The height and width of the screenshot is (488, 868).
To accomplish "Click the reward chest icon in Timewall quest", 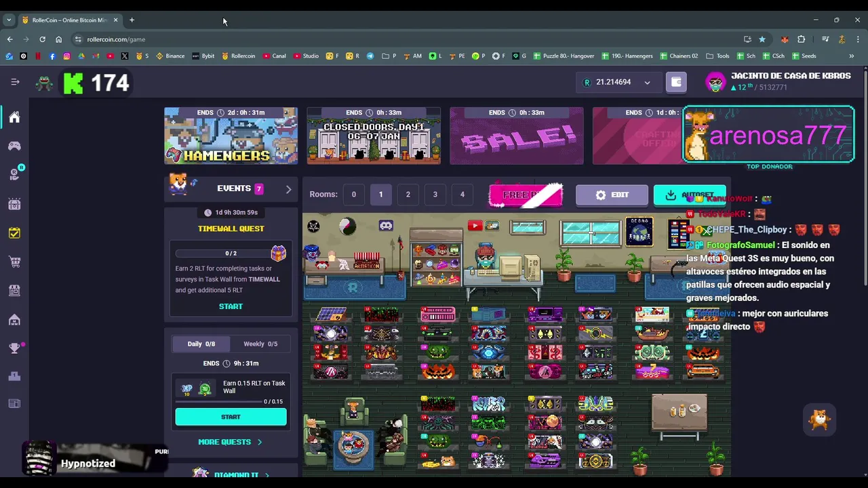I will 278,253.
